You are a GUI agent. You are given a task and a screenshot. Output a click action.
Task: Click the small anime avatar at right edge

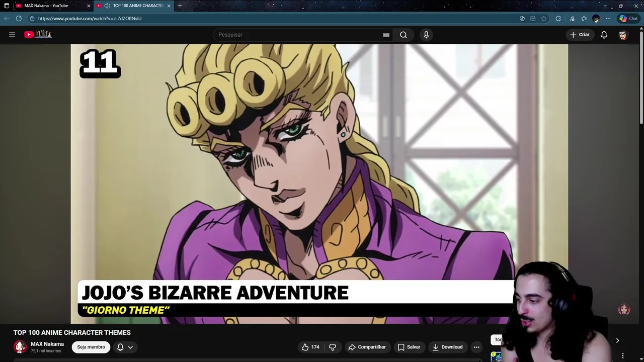coord(624,309)
